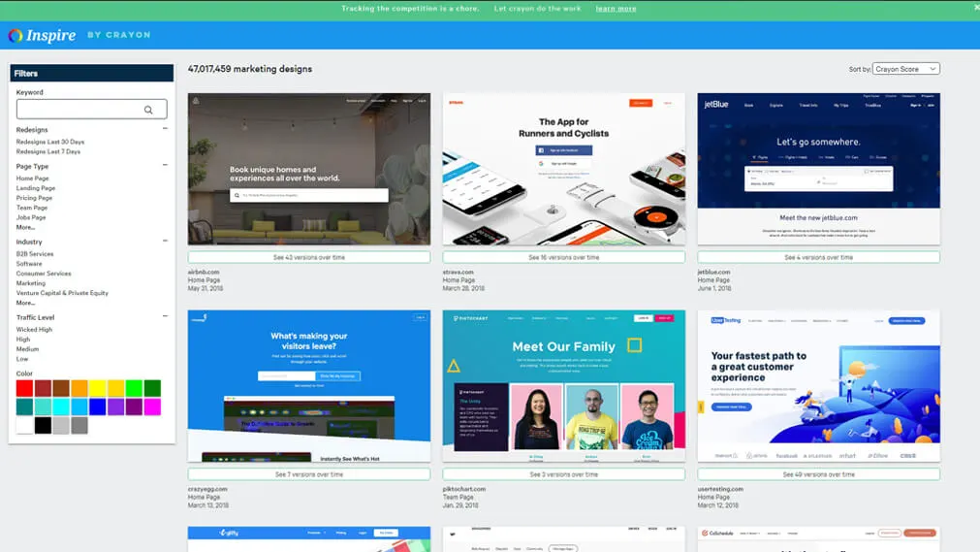The height and width of the screenshot is (552, 980).
Task: Pick the cyan color swatch
Action: click(61, 406)
